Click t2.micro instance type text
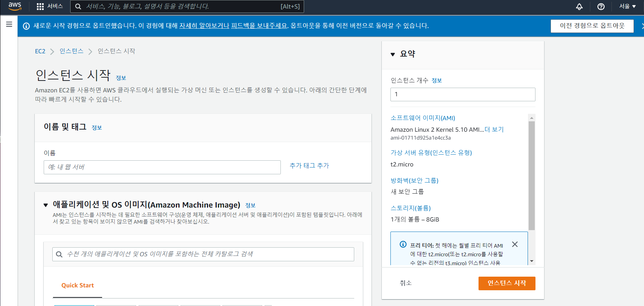Screen dimensions: 644x306 402,165
